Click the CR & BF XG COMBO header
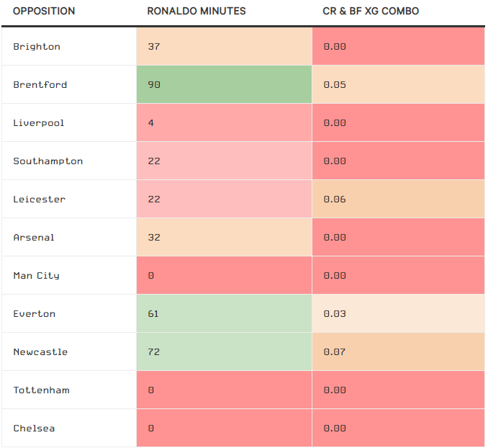 (371, 12)
